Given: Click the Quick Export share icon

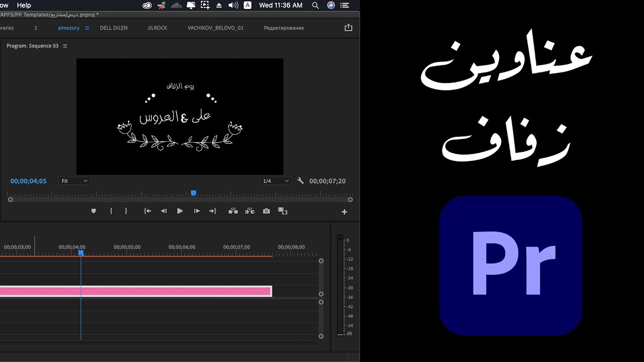Looking at the screenshot, I should pos(348,28).
